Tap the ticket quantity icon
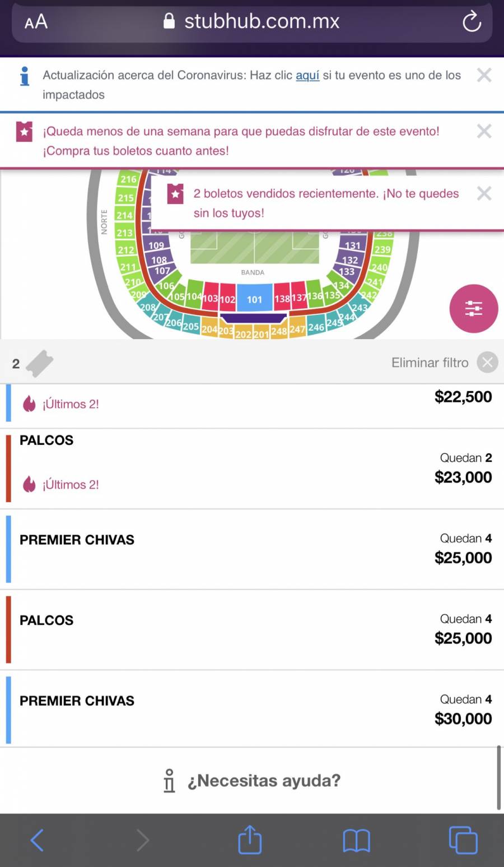This screenshot has width=504, height=867. point(39,364)
